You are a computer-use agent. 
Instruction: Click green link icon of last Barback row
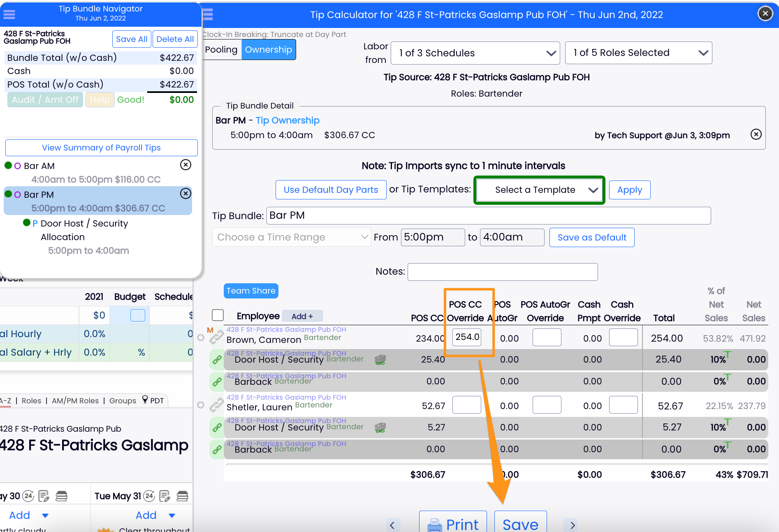click(217, 449)
